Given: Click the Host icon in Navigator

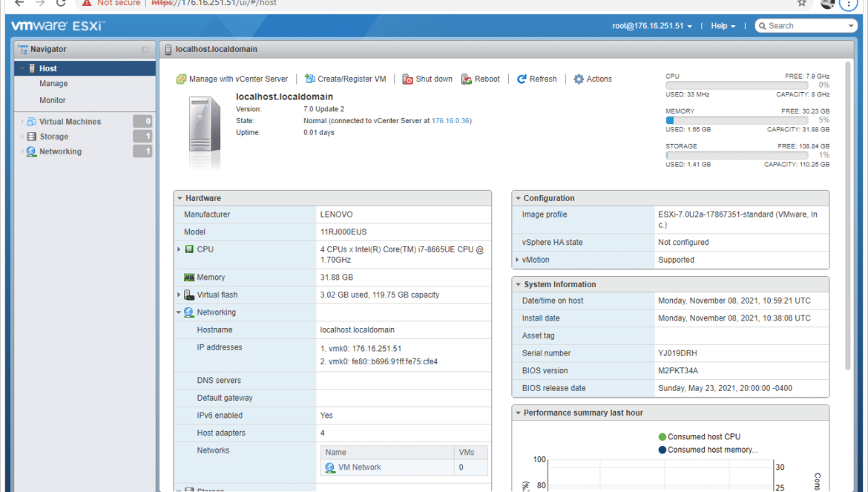Looking at the screenshot, I should [32, 68].
